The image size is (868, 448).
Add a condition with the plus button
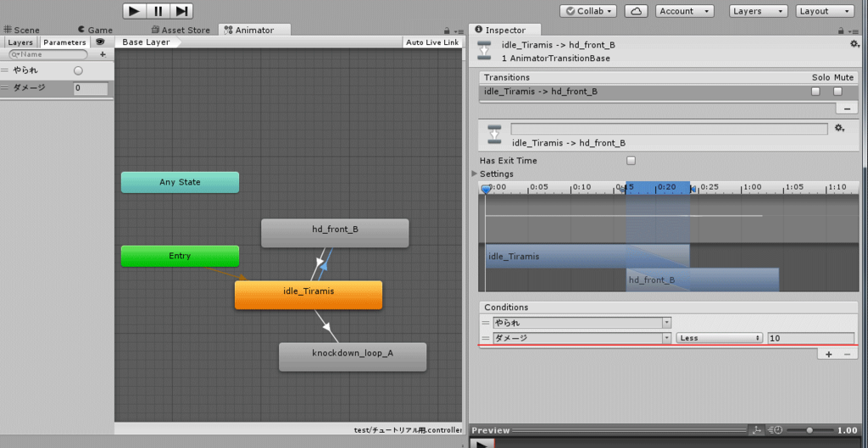point(829,355)
